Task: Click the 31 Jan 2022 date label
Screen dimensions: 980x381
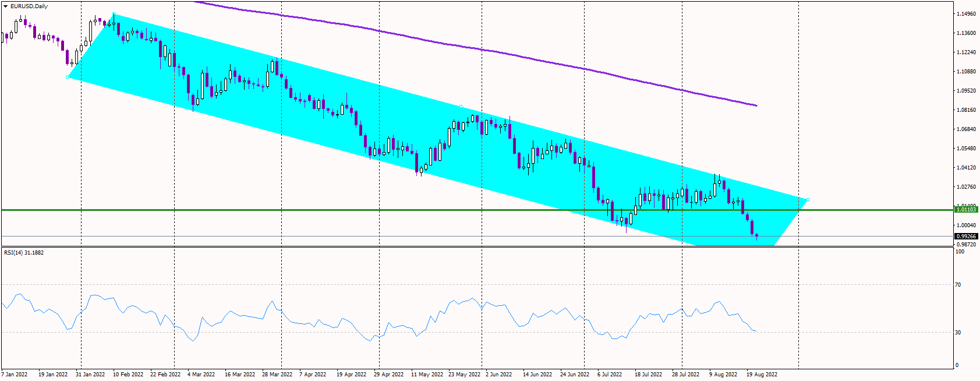Action: pos(90,375)
